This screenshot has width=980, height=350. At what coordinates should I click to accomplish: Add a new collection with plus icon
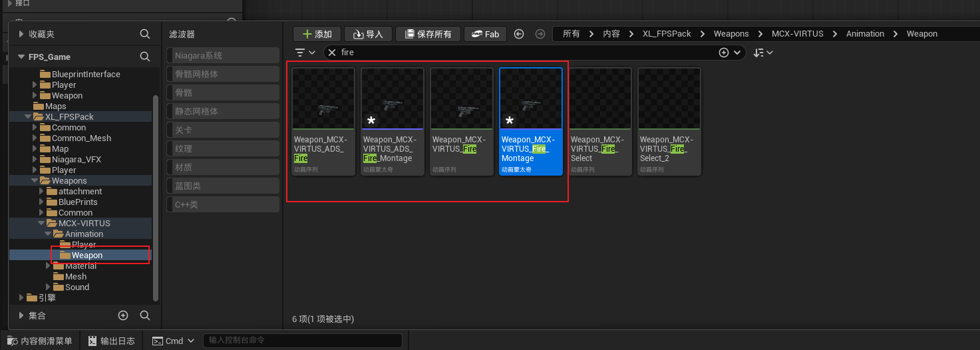coord(123,315)
